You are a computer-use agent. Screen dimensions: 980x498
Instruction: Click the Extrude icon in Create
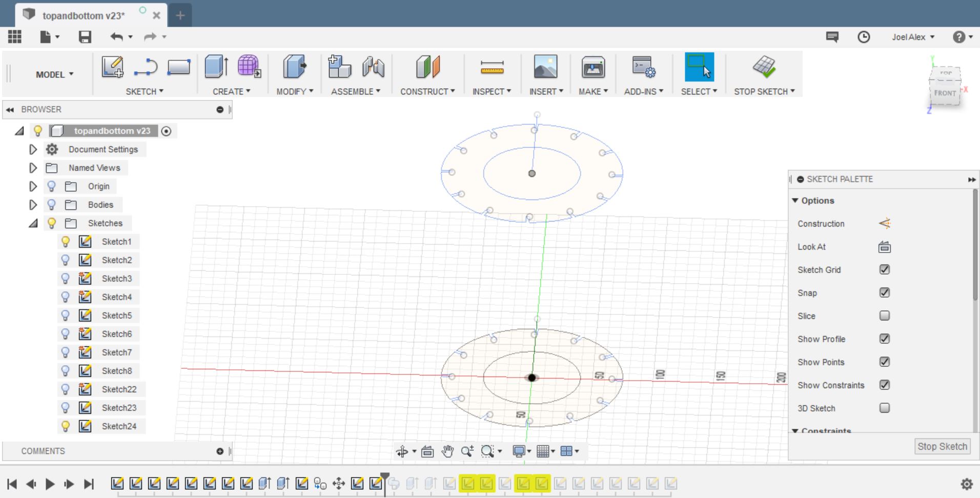[x=216, y=67]
